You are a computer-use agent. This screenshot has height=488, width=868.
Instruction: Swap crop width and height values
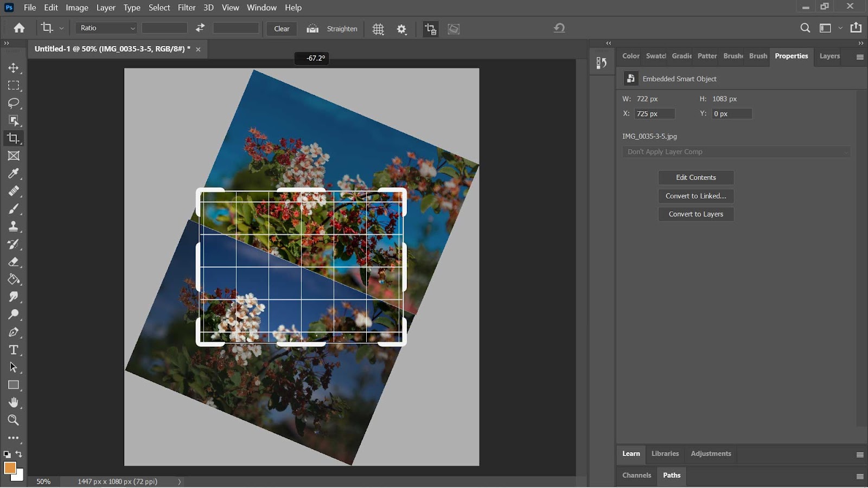200,28
